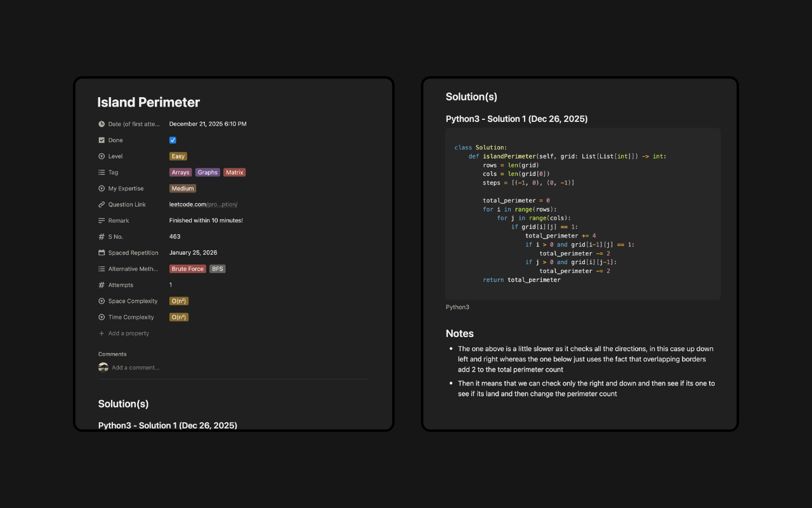Click the hash icon beside S No.
This screenshot has height=508, width=812.
pyautogui.click(x=101, y=236)
